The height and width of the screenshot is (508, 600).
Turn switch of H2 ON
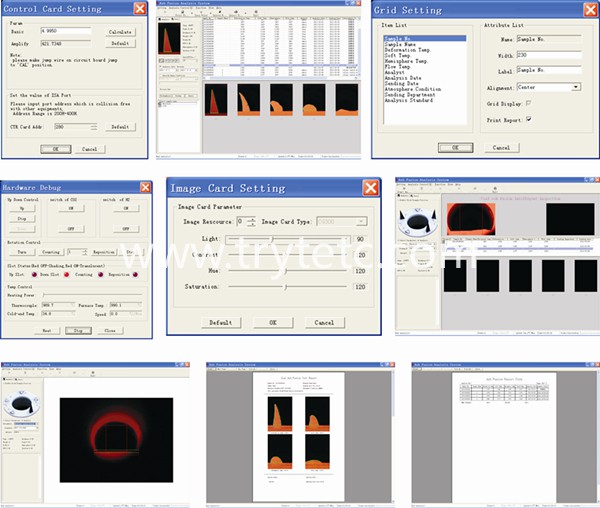126,208
